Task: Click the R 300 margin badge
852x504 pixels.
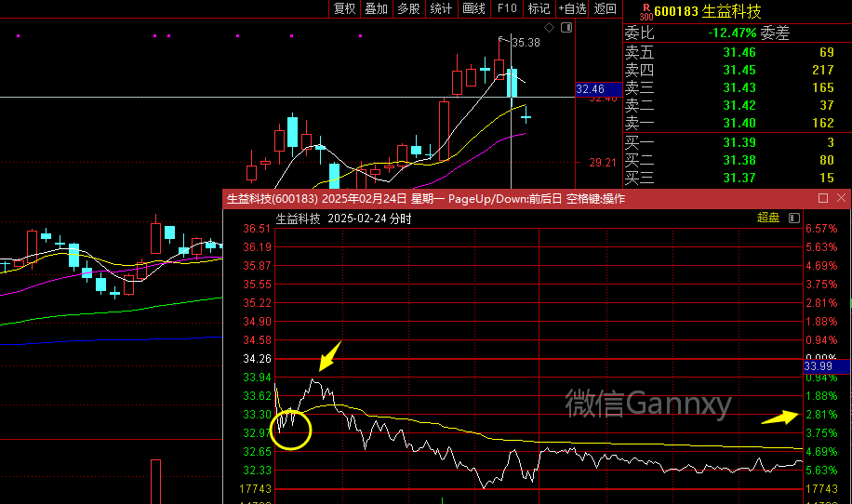Action: click(x=646, y=12)
